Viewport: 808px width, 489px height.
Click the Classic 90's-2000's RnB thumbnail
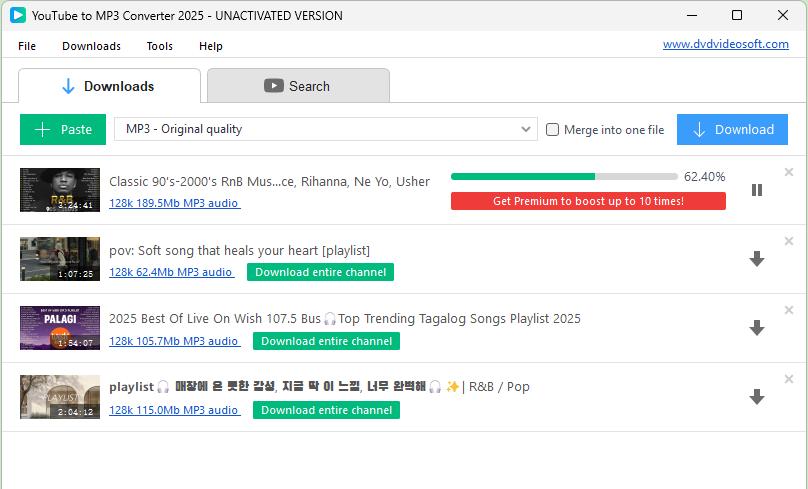coord(60,190)
